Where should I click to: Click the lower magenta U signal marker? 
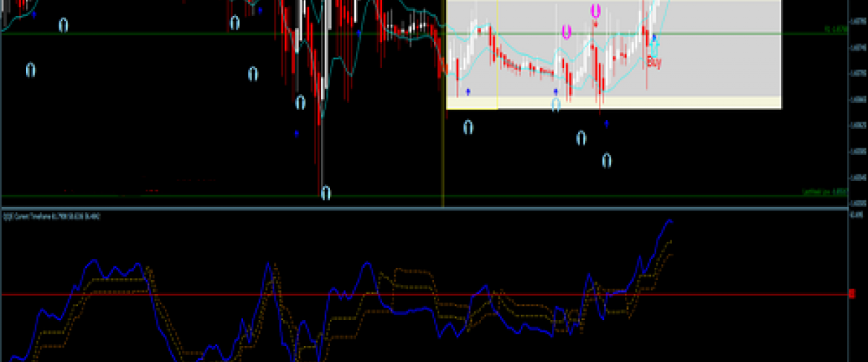(566, 32)
